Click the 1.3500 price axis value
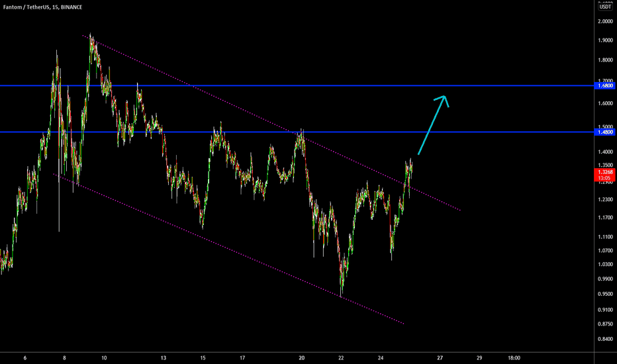Viewport: 617px width, 364px height. [605, 165]
